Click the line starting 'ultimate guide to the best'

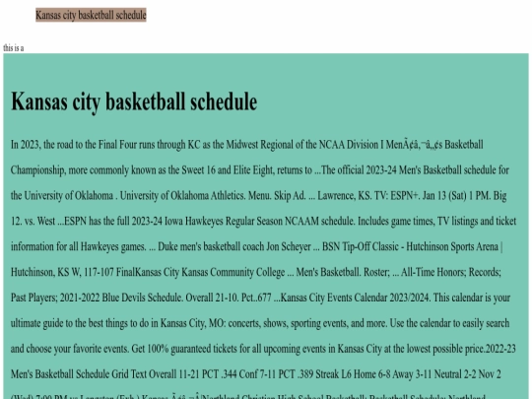point(260,323)
